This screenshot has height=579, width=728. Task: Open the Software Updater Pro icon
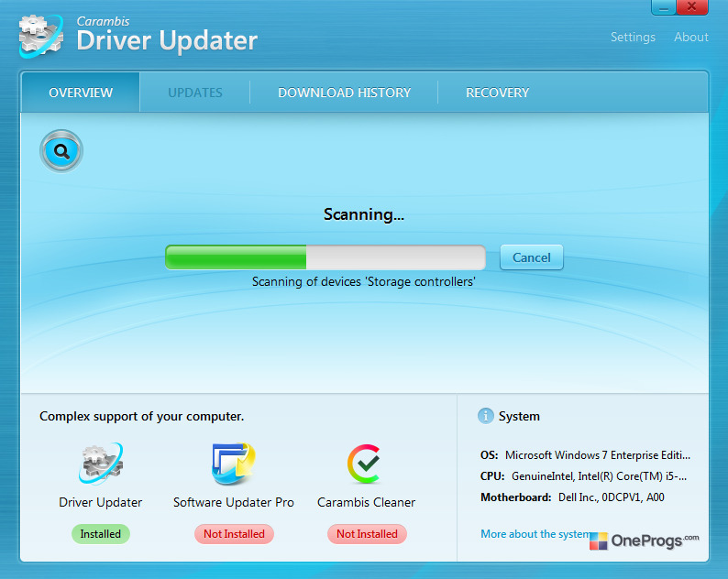(234, 464)
